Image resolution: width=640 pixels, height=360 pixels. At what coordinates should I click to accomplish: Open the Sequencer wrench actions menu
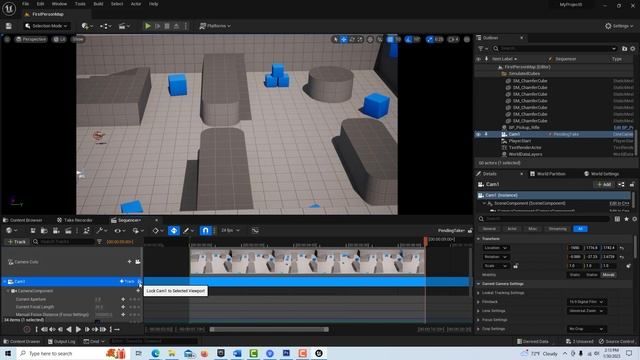click(x=101, y=231)
